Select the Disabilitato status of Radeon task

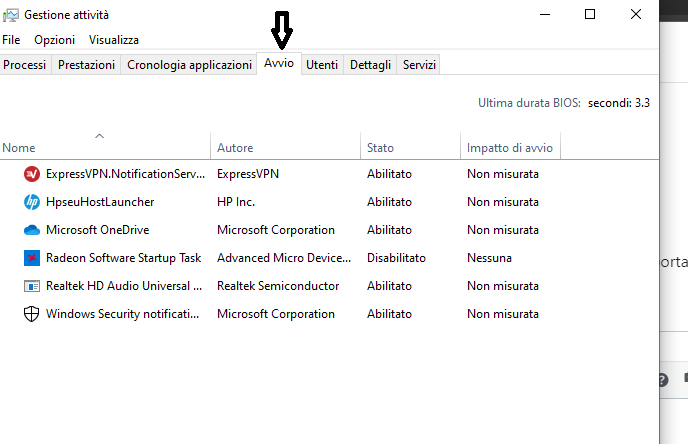(396, 258)
